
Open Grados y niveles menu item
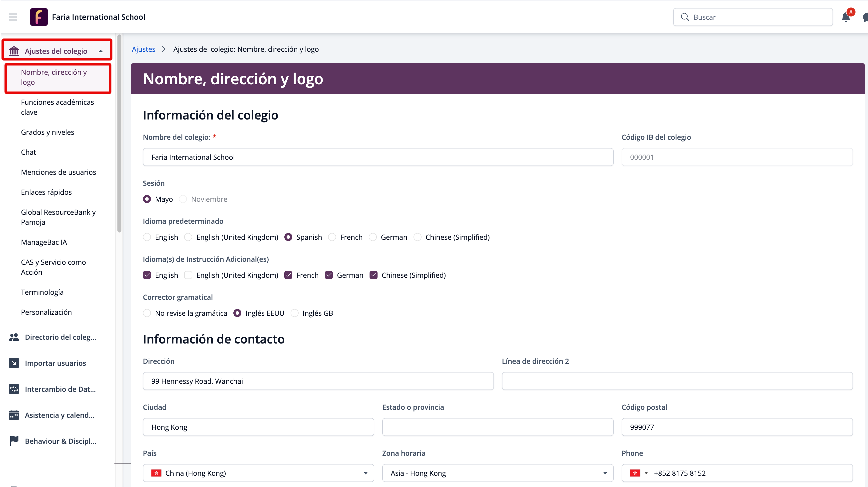click(47, 132)
